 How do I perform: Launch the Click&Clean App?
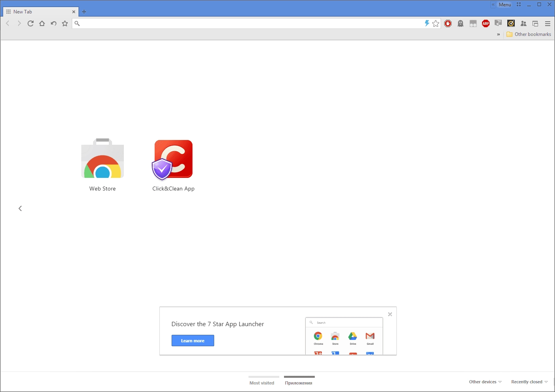[x=174, y=165]
